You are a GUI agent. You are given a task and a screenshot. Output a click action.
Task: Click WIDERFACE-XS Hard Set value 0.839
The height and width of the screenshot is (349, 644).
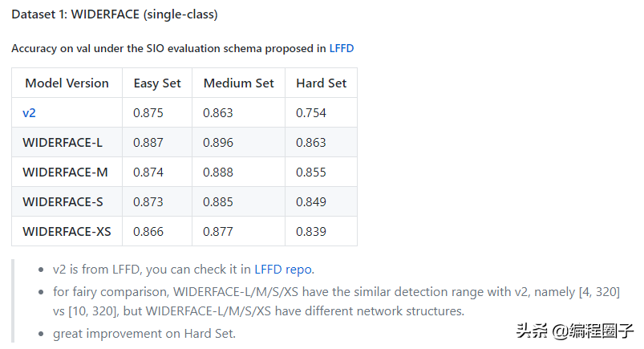click(x=310, y=232)
